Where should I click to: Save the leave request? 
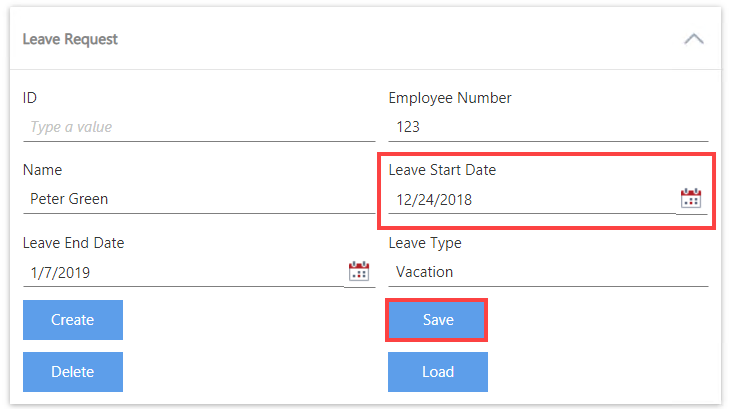(x=438, y=320)
